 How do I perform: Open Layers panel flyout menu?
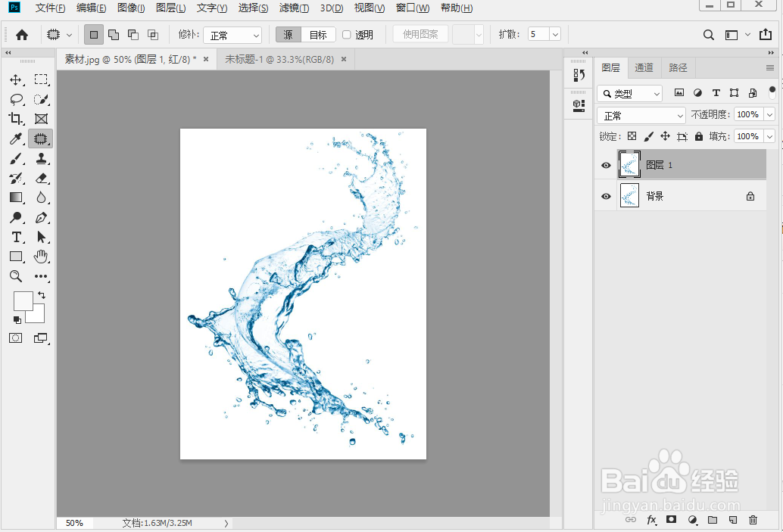pos(770,68)
